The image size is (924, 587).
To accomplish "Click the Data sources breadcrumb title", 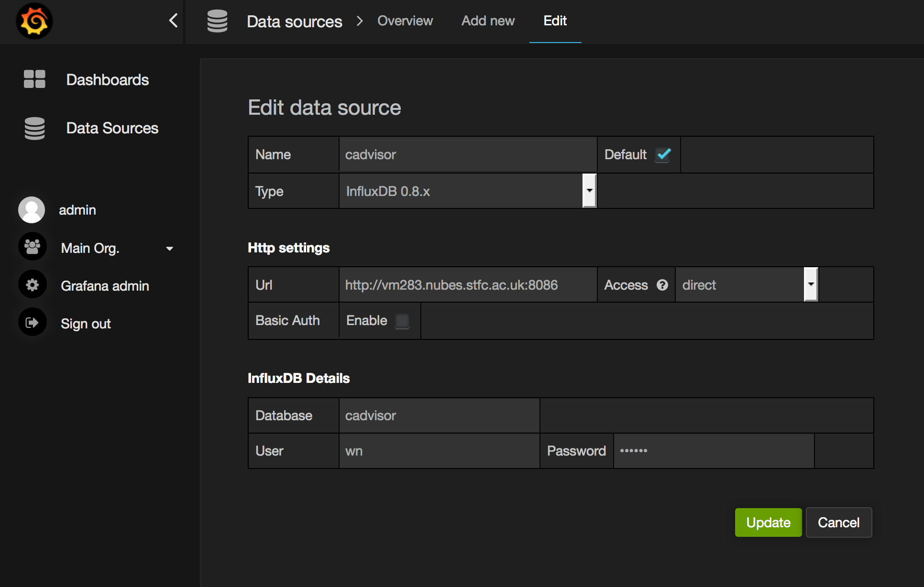I will click(295, 22).
